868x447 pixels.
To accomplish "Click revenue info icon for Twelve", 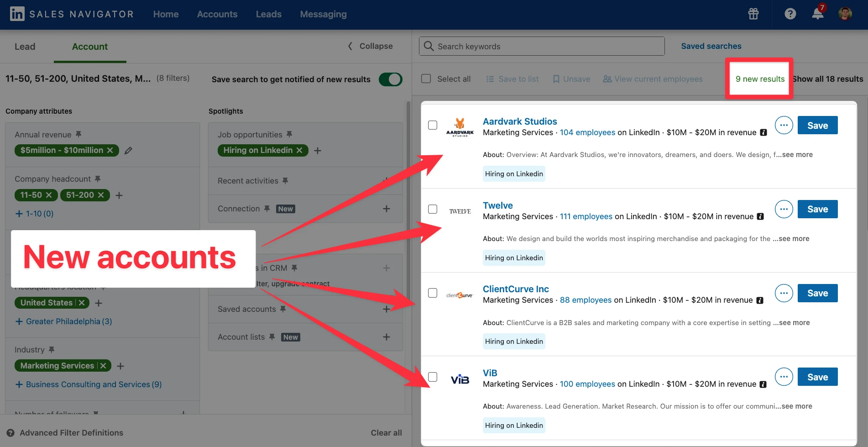I will tap(760, 216).
